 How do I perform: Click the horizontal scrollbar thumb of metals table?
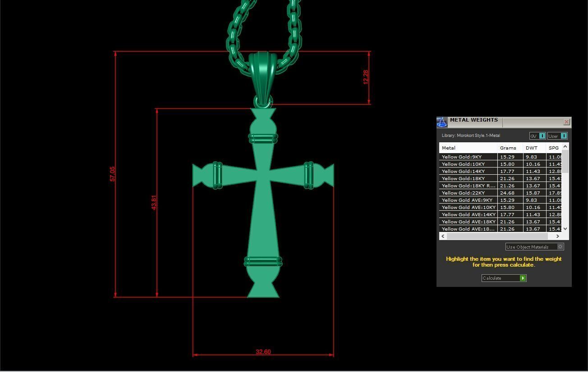497,236
